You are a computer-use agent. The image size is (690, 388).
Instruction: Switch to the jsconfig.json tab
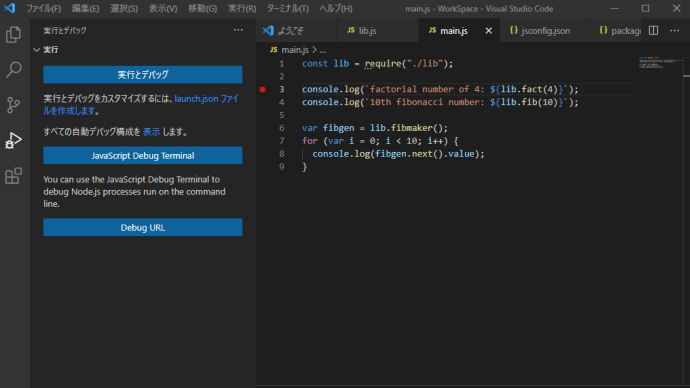point(544,31)
